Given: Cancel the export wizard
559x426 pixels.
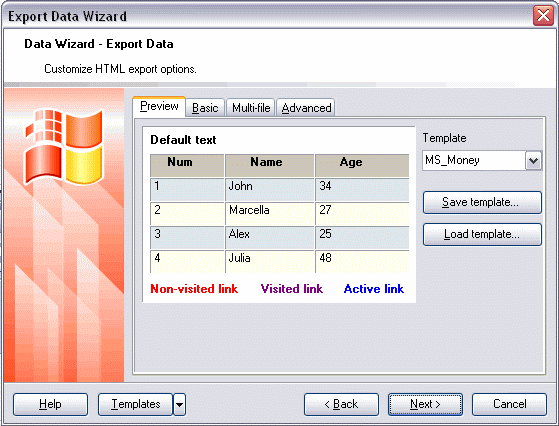Looking at the screenshot, I should point(509,404).
